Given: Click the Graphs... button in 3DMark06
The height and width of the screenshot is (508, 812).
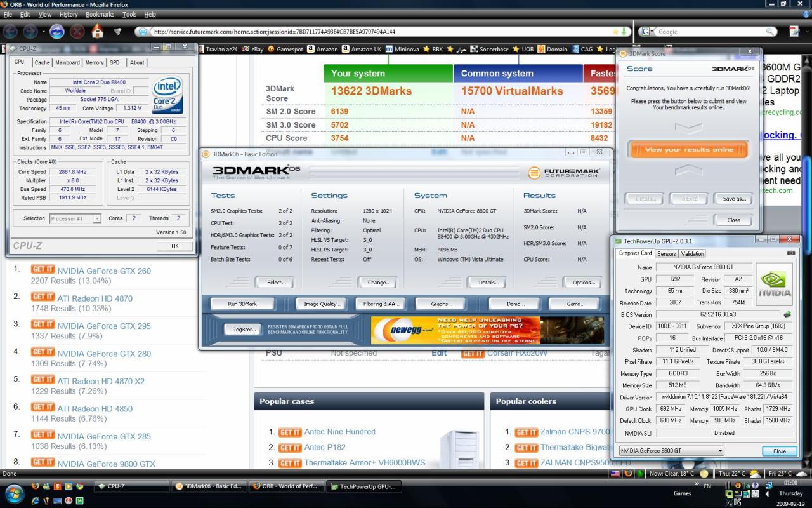Looking at the screenshot, I should pyautogui.click(x=442, y=304).
